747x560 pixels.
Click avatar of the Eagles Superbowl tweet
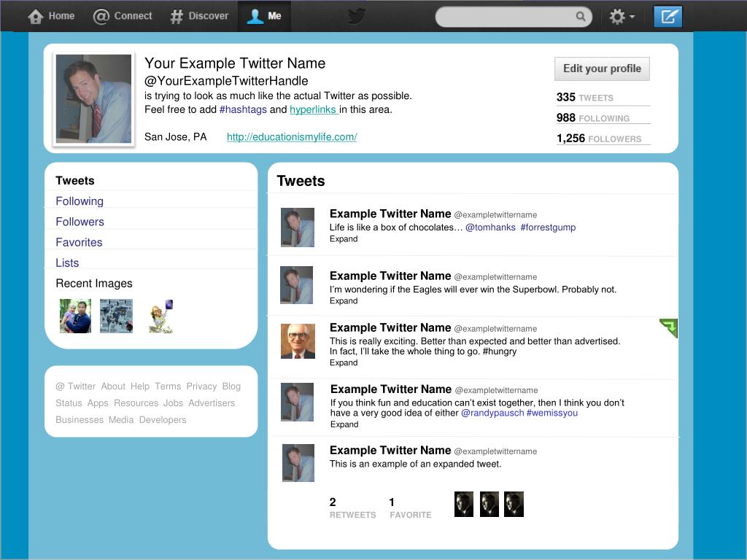tap(296, 285)
